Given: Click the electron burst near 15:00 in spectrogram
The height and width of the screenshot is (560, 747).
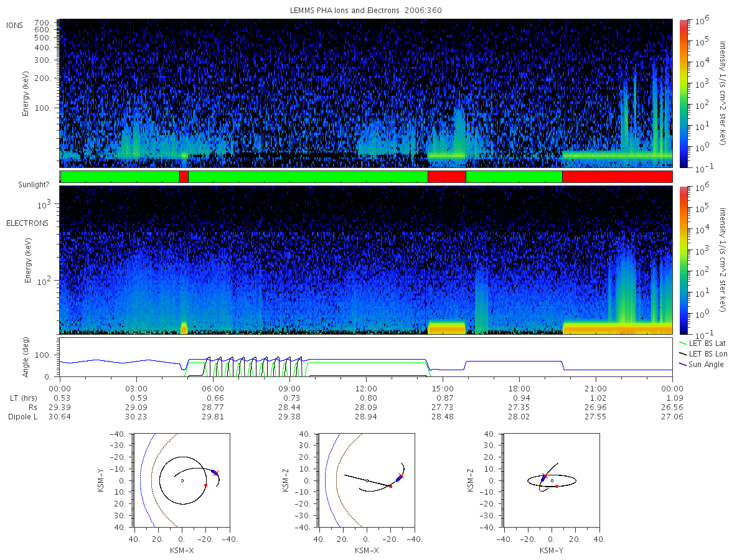Looking at the screenshot, I should tap(446, 327).
